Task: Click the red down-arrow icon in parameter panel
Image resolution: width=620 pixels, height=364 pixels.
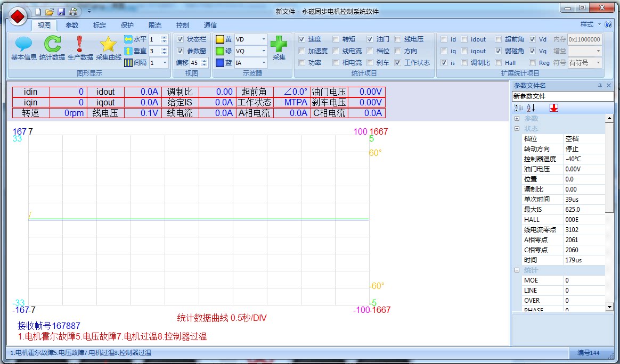Action: point(553,107)
